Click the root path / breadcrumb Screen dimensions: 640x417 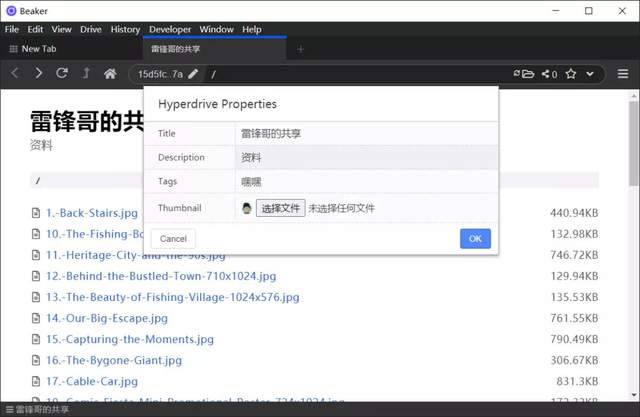(38, 180)
